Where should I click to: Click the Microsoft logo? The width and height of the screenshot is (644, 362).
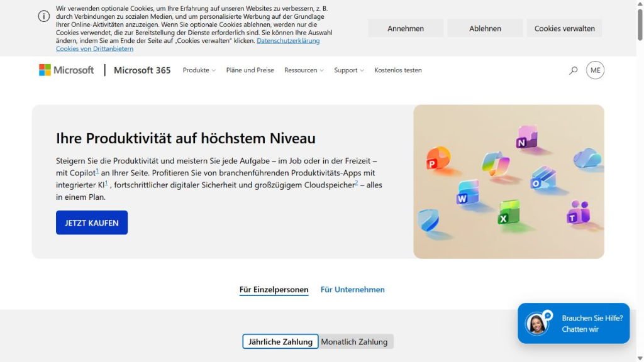66,70
